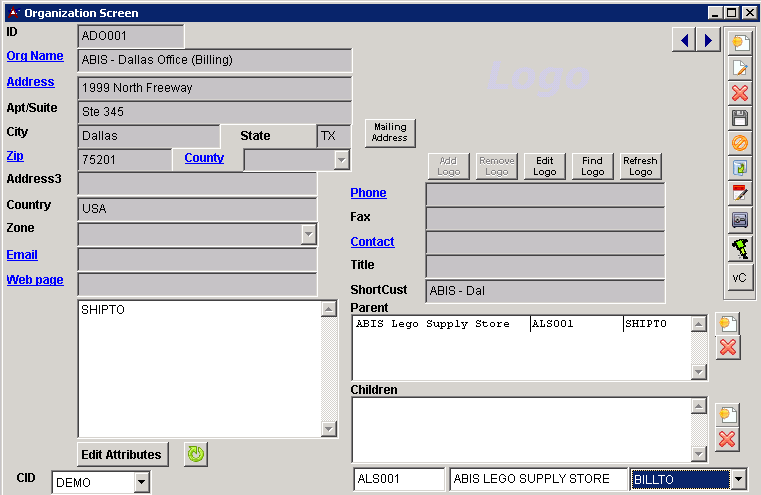Click the orange cancel circle icon
Image resolution: width=761 pixels, height=495 pixels.
pyautogui.click(x=740, y=143)
